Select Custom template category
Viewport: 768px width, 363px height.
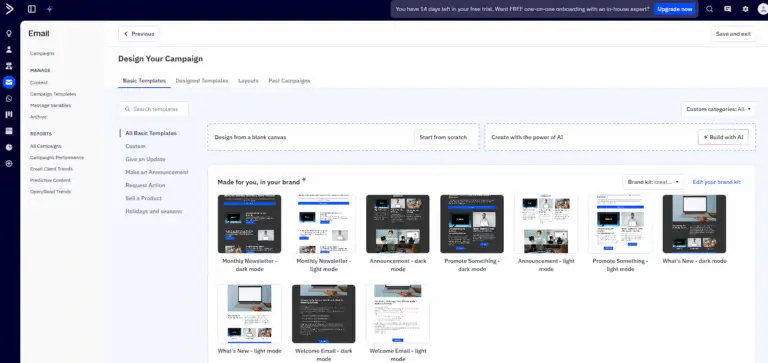click(x=135, y=146)
